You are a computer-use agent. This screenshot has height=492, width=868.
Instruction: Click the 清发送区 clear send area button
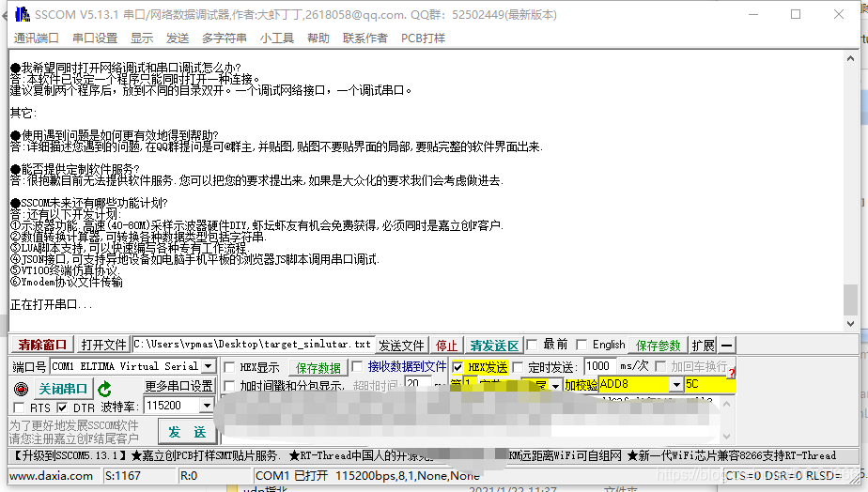pos(494,346)
